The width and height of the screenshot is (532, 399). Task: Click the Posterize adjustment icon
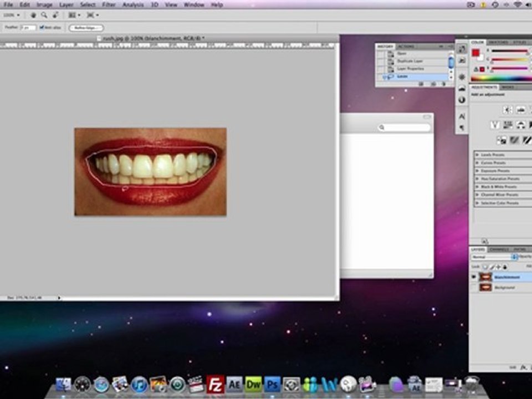(x=514, y=140)
